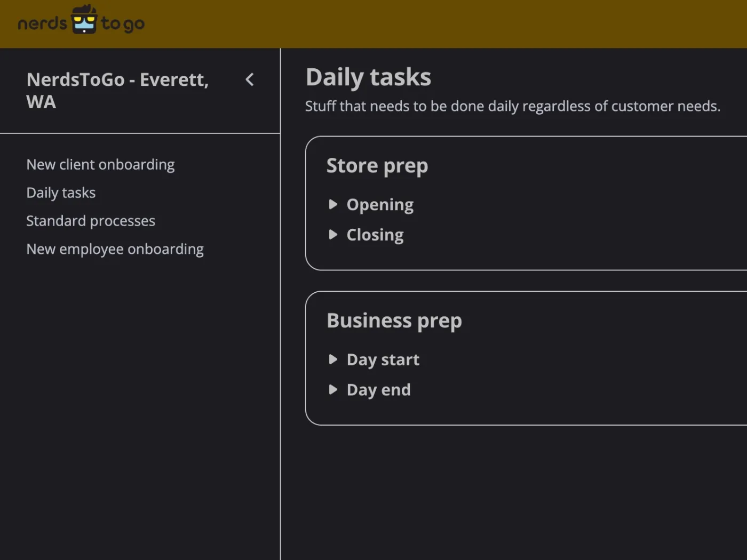Click the Daily tasks page heading

[x=368, y=77]
